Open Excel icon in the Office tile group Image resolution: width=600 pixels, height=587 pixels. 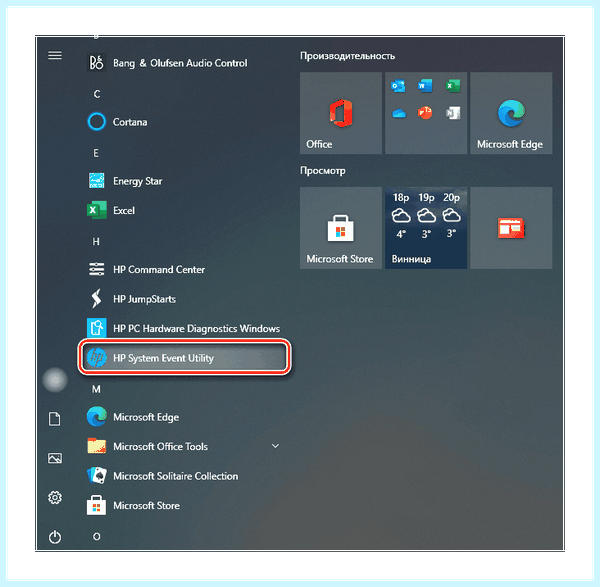(x=453, y=86)
